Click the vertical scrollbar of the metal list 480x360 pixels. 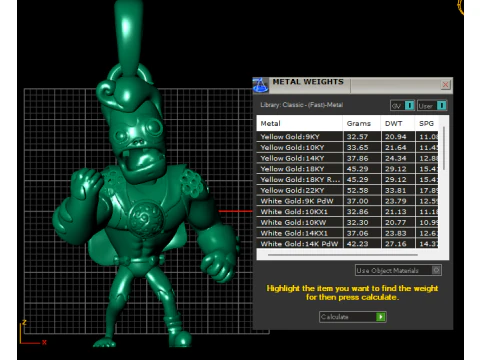[444, 148]
